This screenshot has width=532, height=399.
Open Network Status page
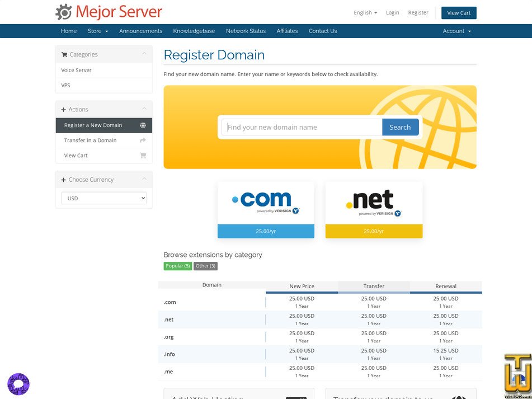pos(246,31)
